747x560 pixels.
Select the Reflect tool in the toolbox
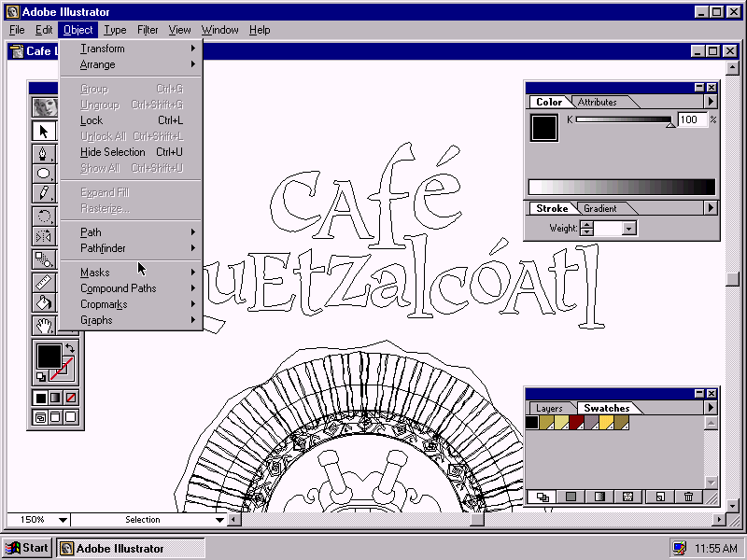click(x=44, y=236)
